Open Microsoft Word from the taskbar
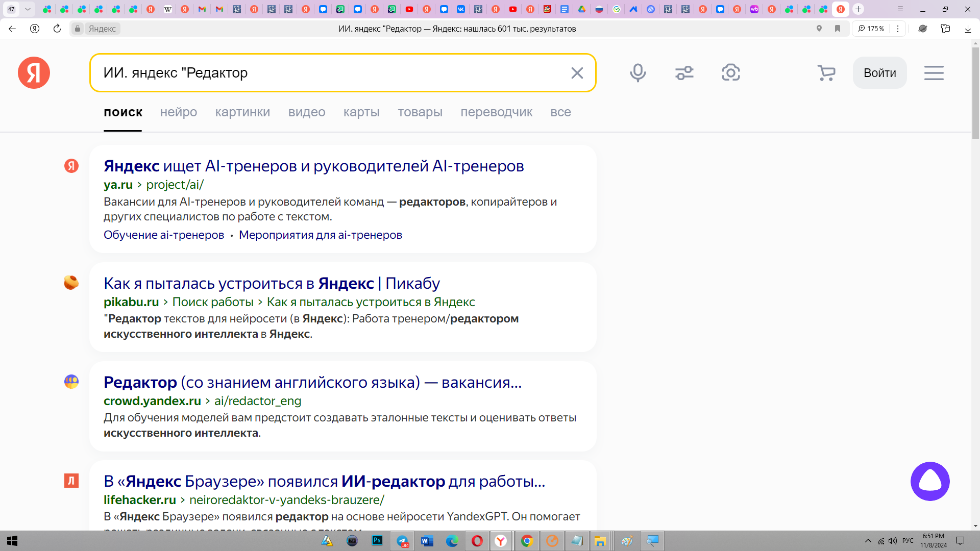Viewport: 980px width, 551px height. click(427, 541)
